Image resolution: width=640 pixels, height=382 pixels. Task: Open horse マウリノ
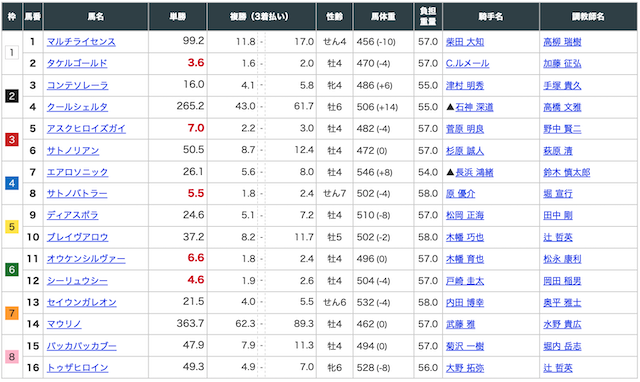(x=64, y=324)
